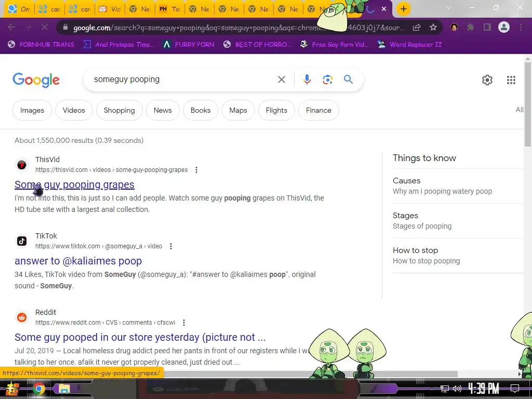Switch to the 'Om' browser tab

(x=19, y=9)
